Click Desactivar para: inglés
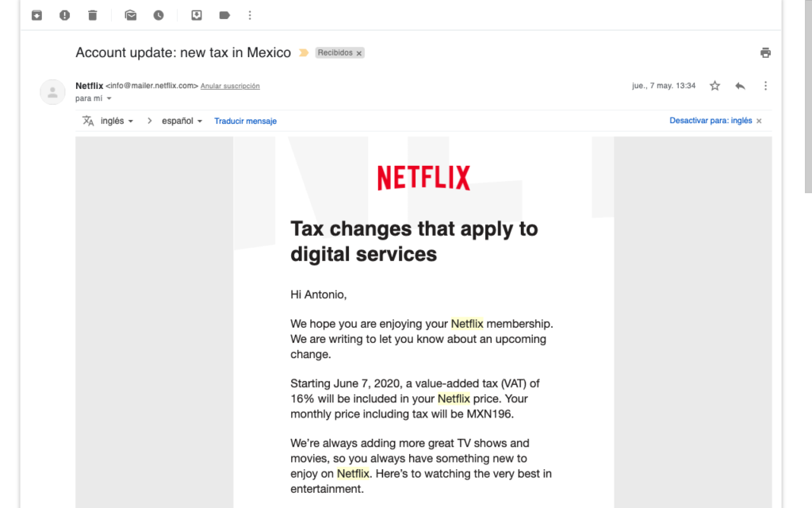Image resolution: width=812 pixels, height=508 pixels. tap(710, 121)
